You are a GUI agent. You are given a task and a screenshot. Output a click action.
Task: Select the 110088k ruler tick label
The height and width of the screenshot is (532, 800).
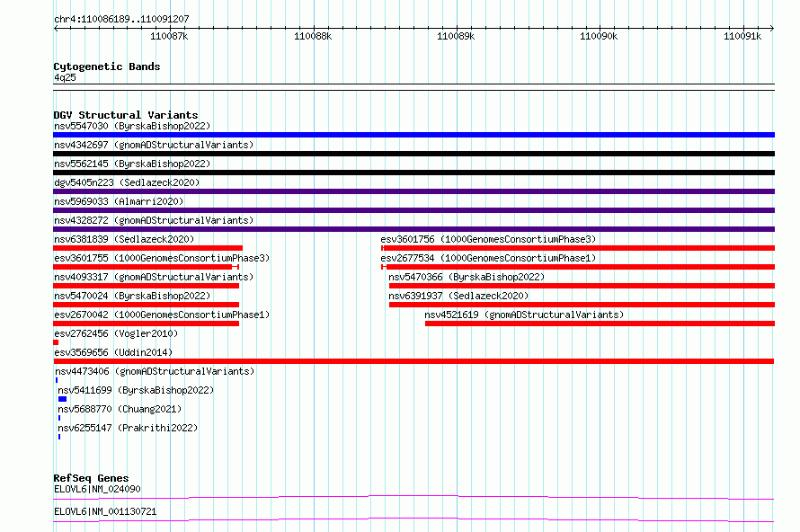[x=313, y=36]
